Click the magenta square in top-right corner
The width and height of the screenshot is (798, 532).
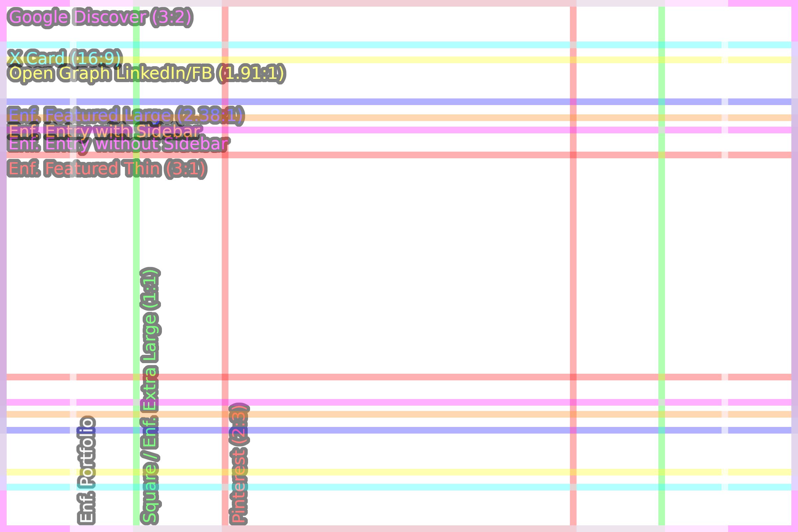tap(795, 3)
